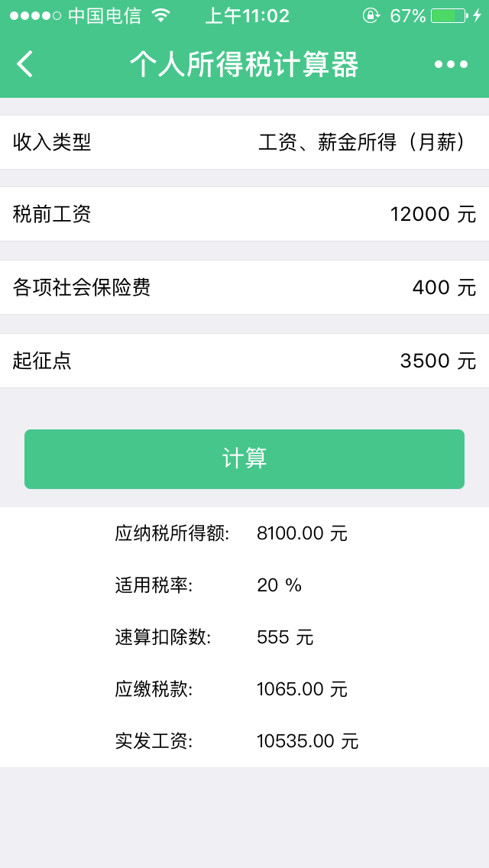Image resolution: width=489 pixels, height=868 pixels.
Task: Tap the 各项社会保险费 row label
Action: 82,287
